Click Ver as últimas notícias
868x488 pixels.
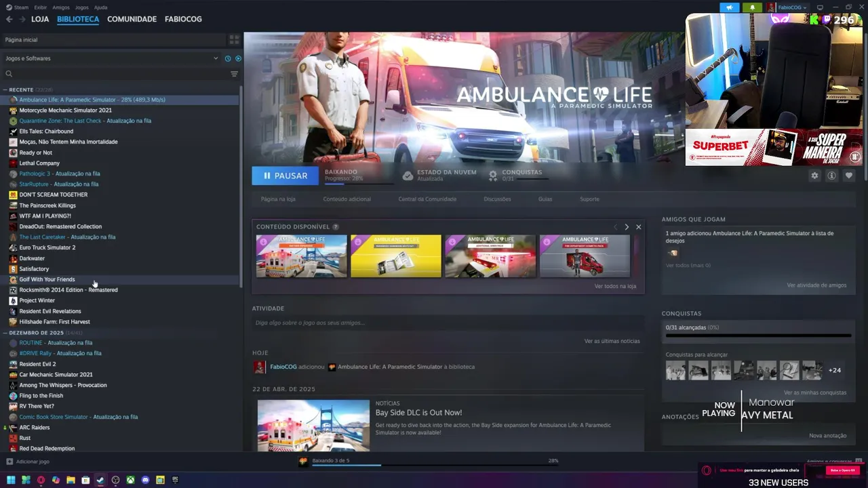click(612, 341)
